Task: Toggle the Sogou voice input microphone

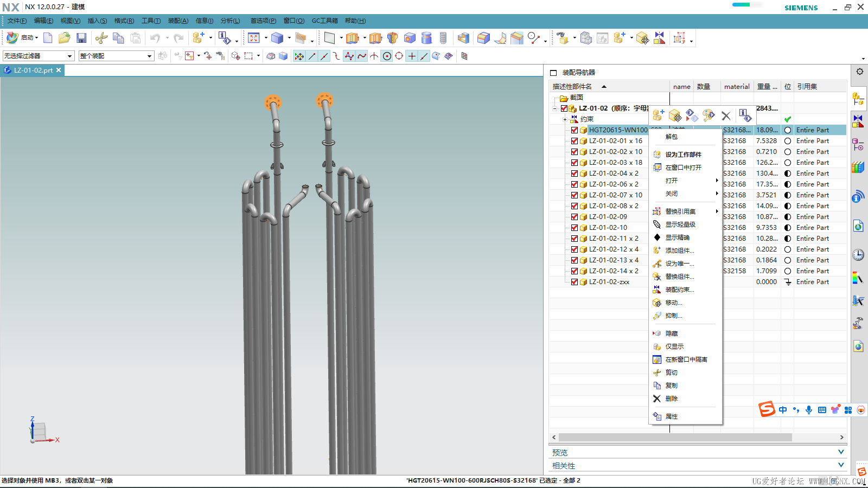Action: coord(809,410)
